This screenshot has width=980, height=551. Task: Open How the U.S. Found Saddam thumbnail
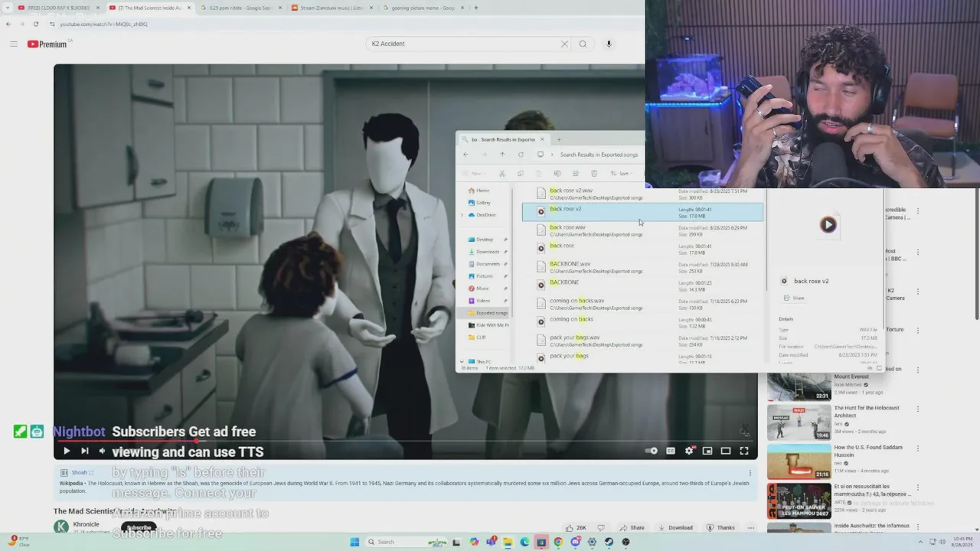click(799, 461)
